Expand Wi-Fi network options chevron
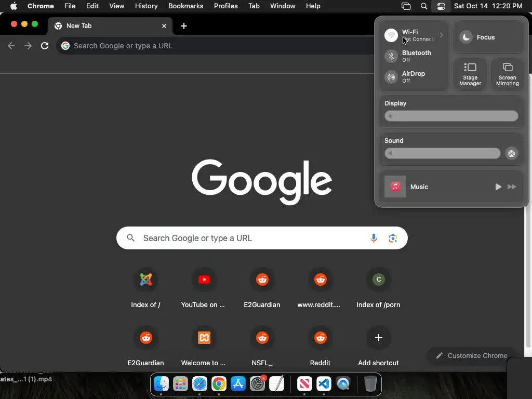This screenshot has height=399, width=532. 441,35
